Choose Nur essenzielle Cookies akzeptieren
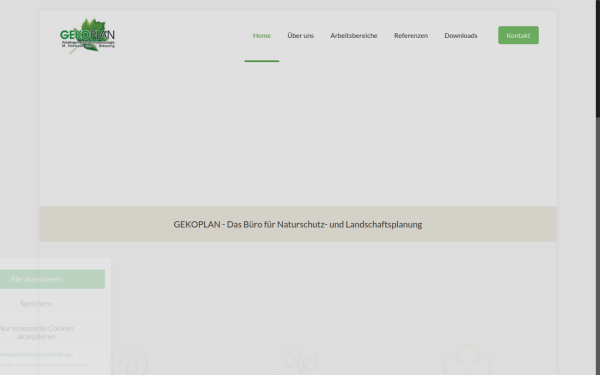This screenshot has height=375, width=600. pyautogui.click(x=52, y=333)
